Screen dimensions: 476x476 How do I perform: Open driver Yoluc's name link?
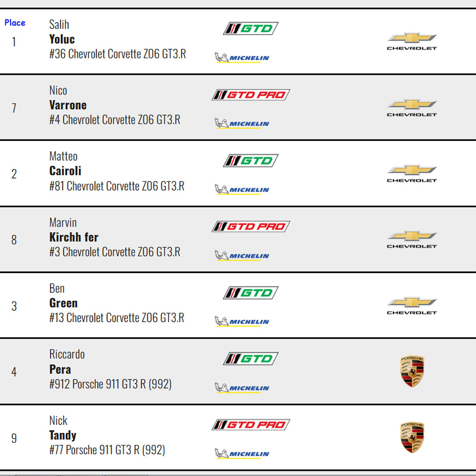pyautogui.click(x=62, y=39)
